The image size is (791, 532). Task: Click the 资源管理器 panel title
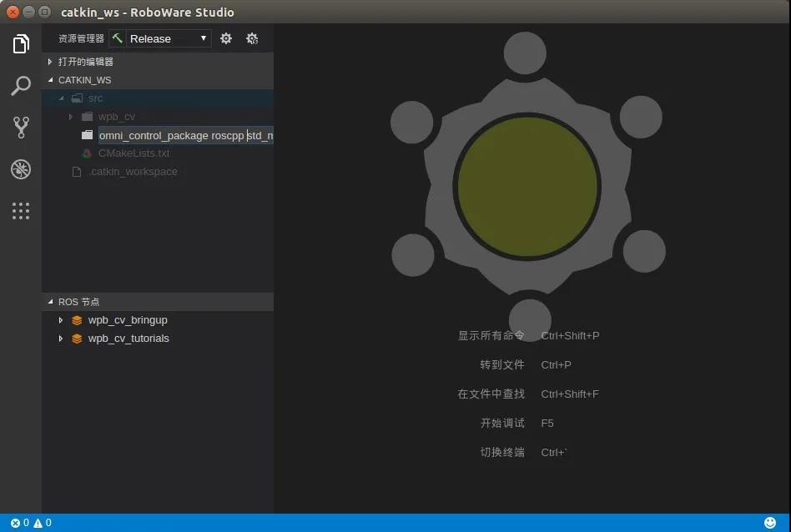click(x=81, y=38)
